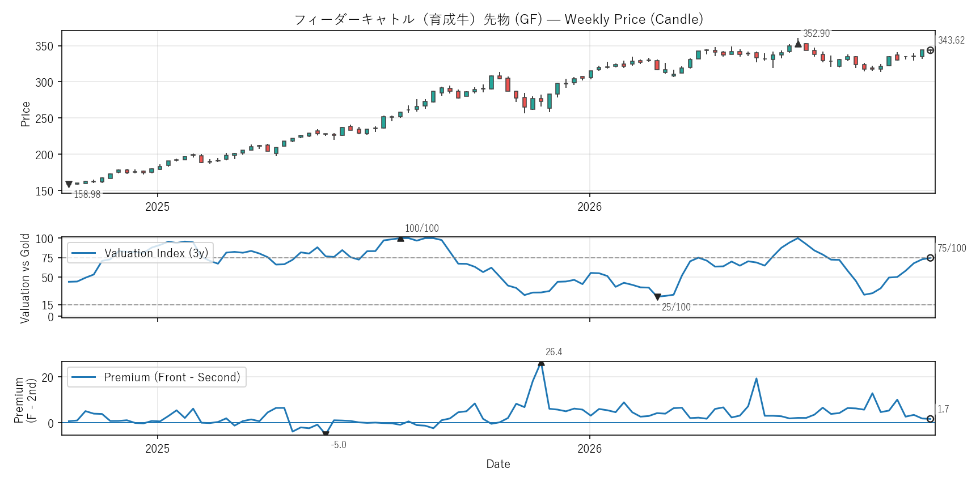Select the 300 tick on the price axis
Image resolution: width=980 pixels, height=481 pixels.
pos(44,83)
